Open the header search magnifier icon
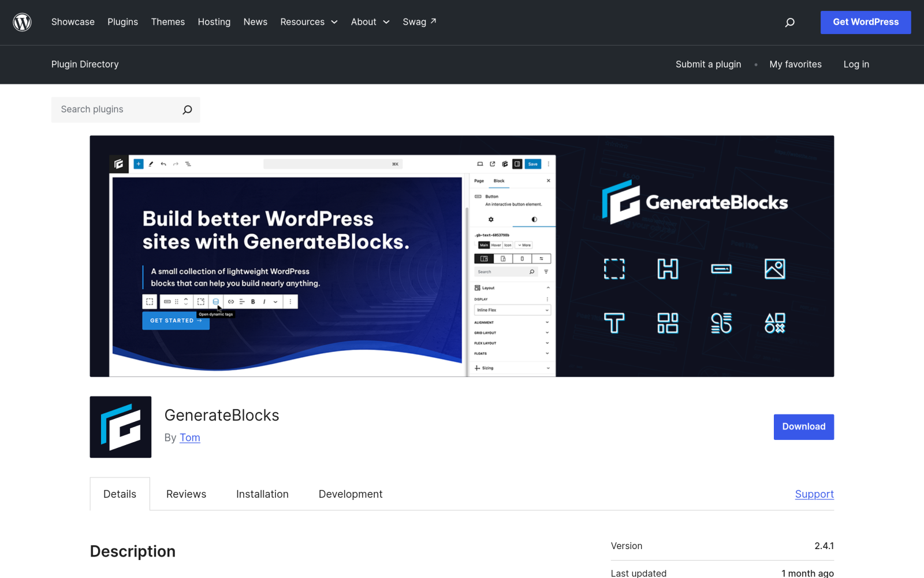Viewport: 924px width, 578px height. tap(789, 23)
